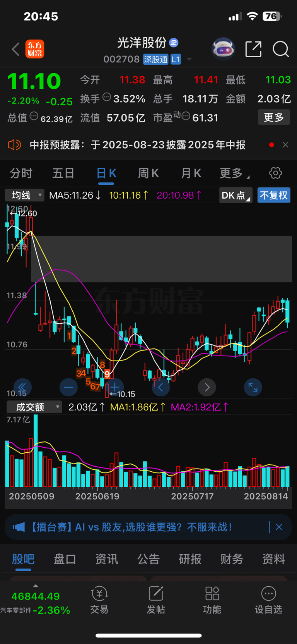Screen dimensions: 297x644
Task: Open the AI robot assistant avatar
Action: pyautogui.click(x=223, y=49)
